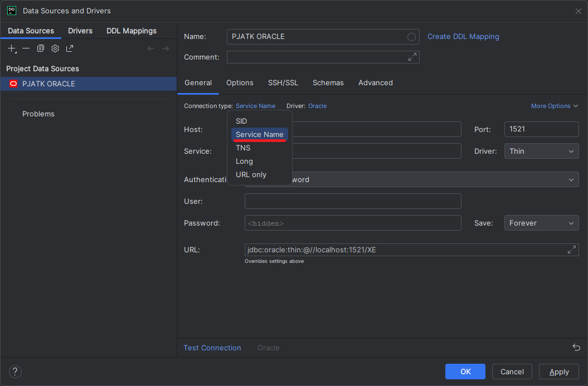Open driver settings wrench icon

pyautogui.click(x=55, y=48)
